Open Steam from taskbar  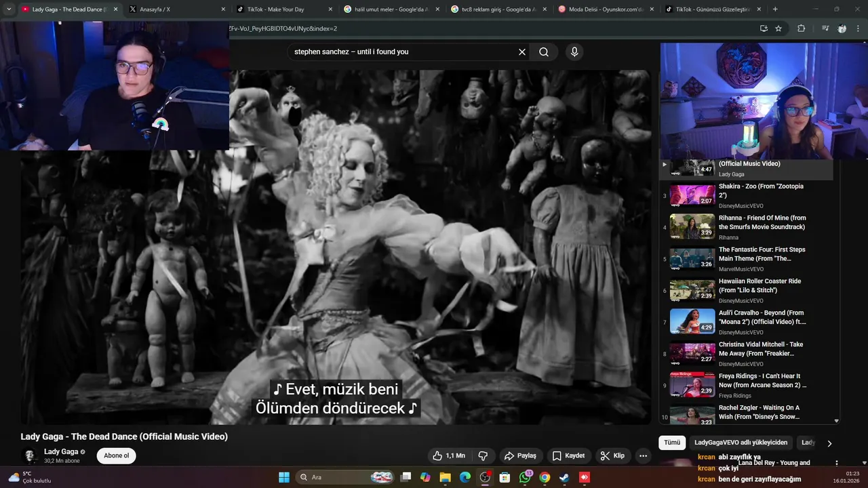click(564, 477)
